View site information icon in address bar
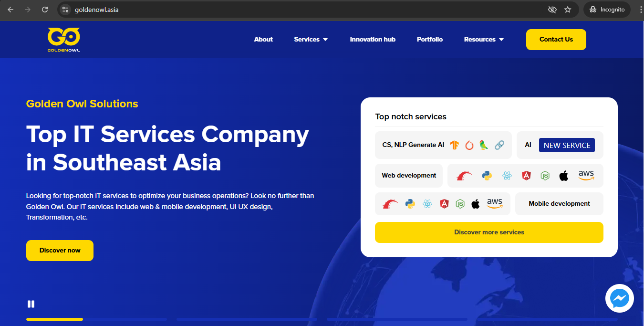Screen dimensions: 644x326 (65, 10)
